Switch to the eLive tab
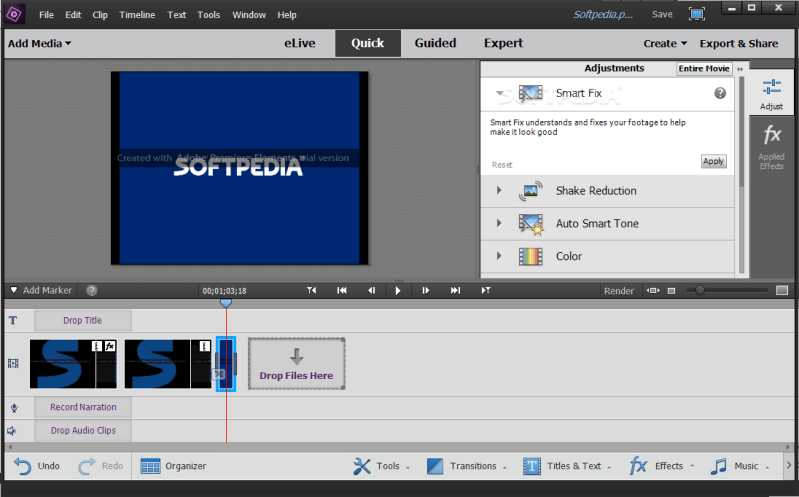Screen dimensions: 799x497 (300, 43)
